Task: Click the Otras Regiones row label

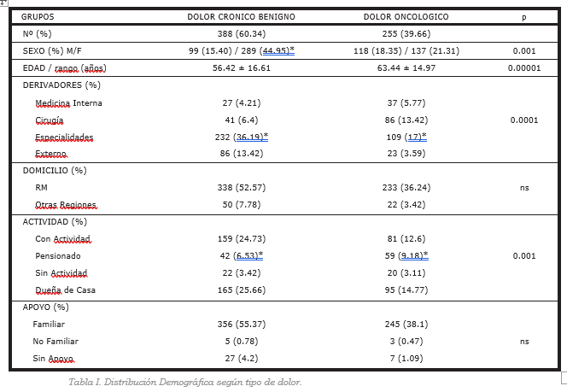Action: click(66, 205)
